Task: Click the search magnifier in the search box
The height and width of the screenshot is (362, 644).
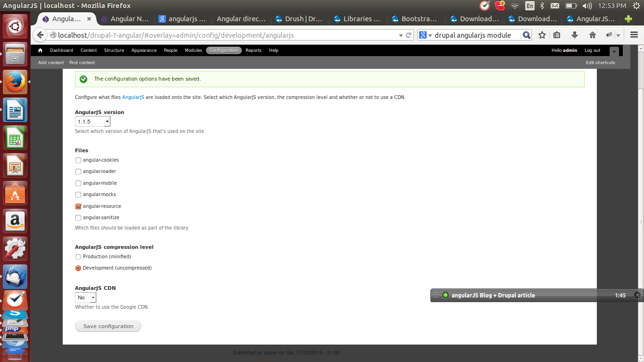Action: point(527,35)
